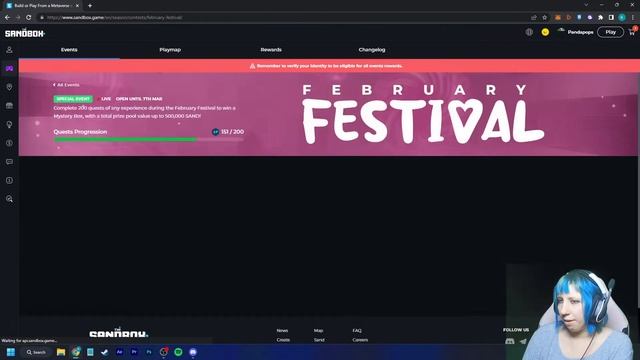
Task: Open File Explorer from the taskbar
Action: pos(61,352)
